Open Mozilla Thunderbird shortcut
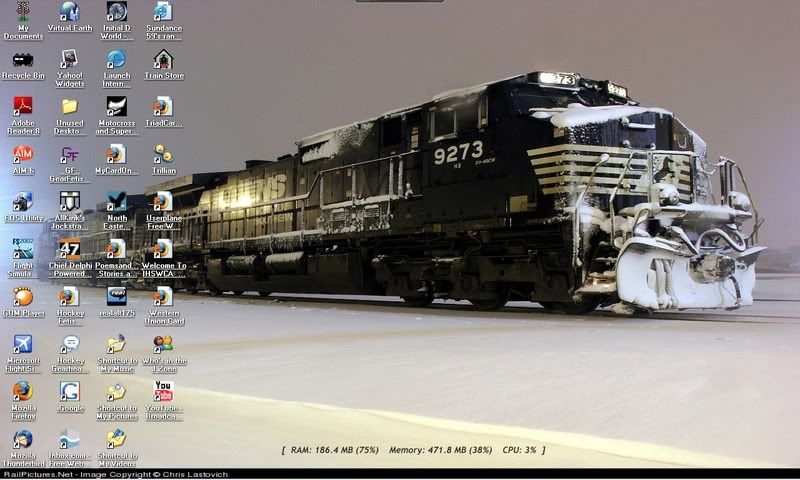The width and height of the screenshot is (800, 480). (x=23, y=440)
